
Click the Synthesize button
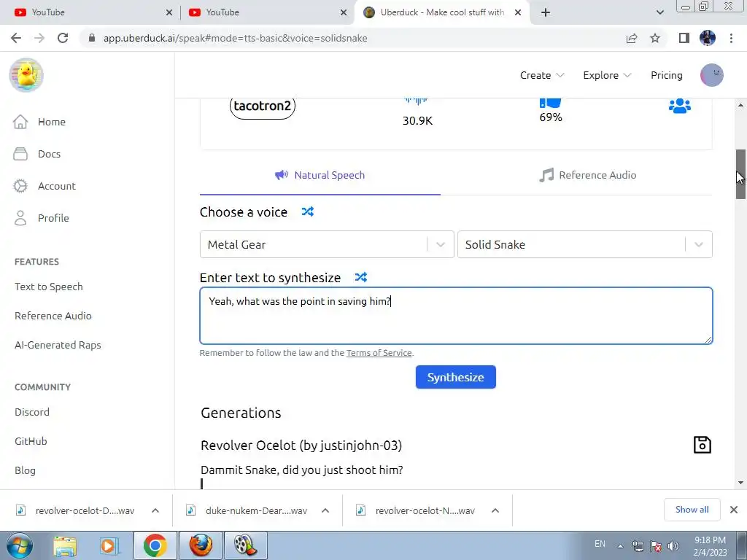point(455,377)
